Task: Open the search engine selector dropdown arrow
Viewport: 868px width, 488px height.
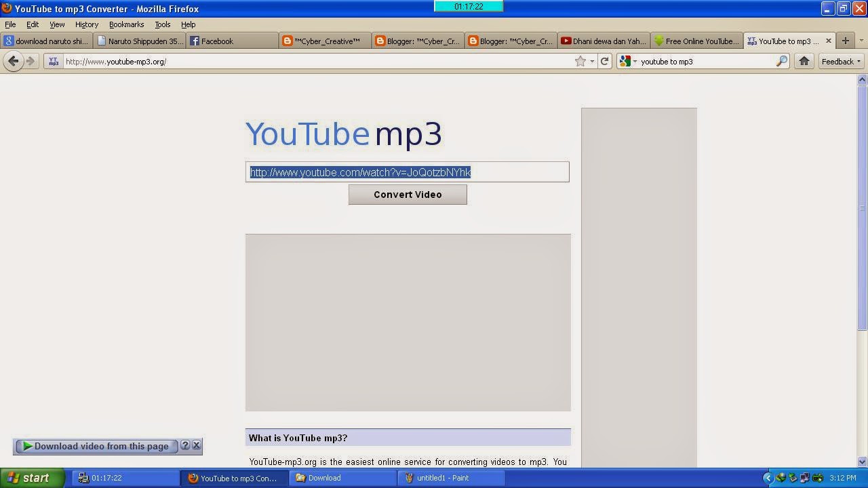Action: [x=635, y=61]
